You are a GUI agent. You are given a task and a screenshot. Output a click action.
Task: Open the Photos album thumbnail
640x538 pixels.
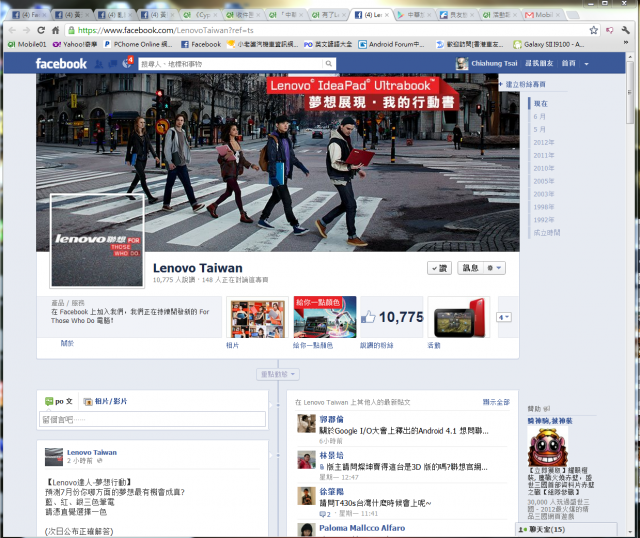(258, 318)
